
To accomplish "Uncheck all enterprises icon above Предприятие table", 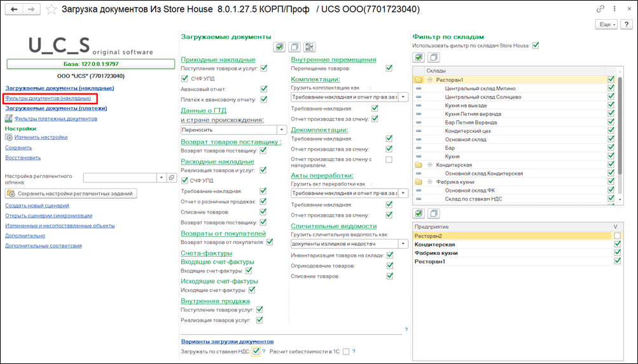I will tap(433, 213).
